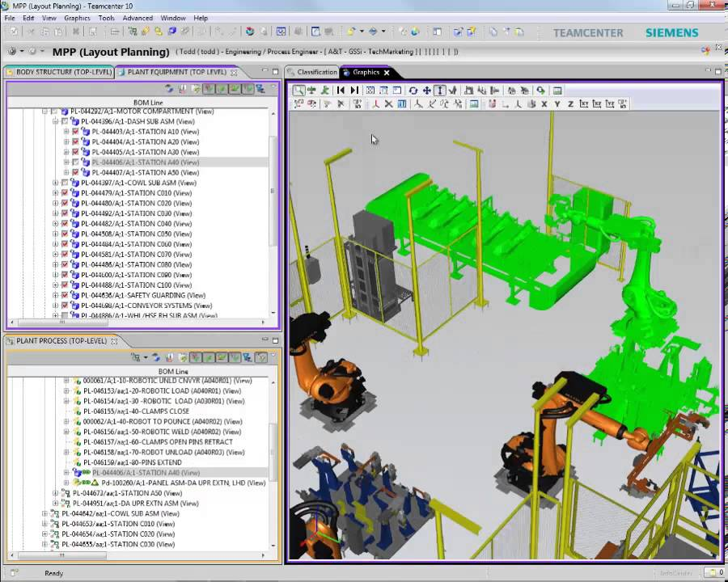Select 80-PINS EXTEND process row
The height and width of the screenshot is (582, 728).
point(133,462)
